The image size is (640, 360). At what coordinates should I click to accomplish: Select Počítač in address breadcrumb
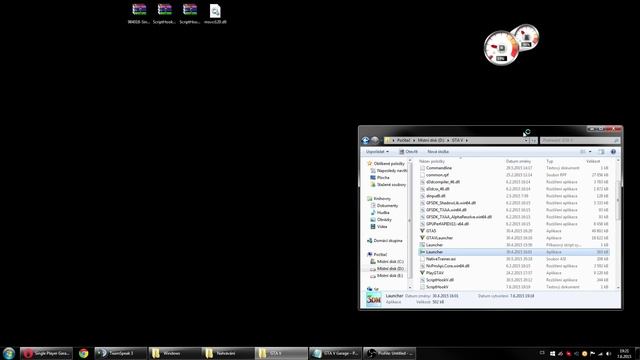pyautogui.click(x=403, y=140)
